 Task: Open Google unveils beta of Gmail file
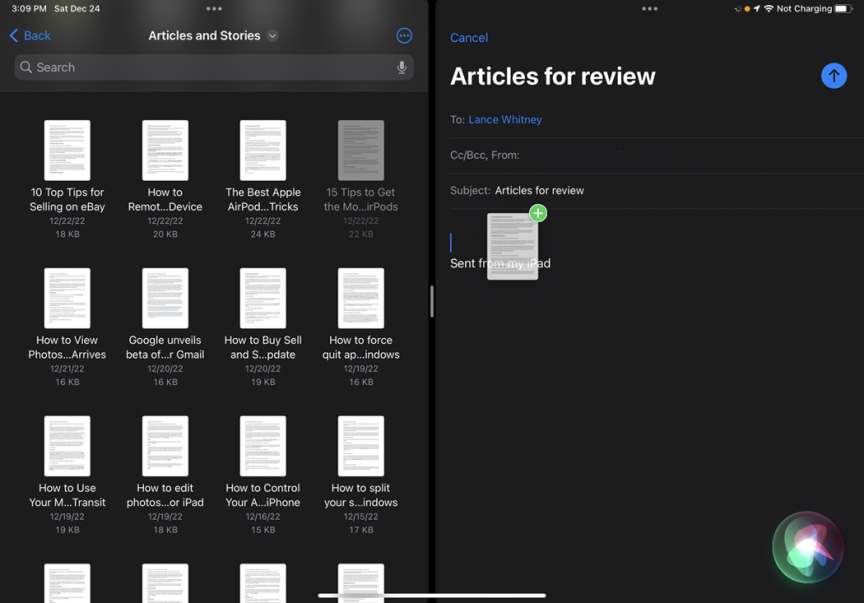(x=165, y=299)
